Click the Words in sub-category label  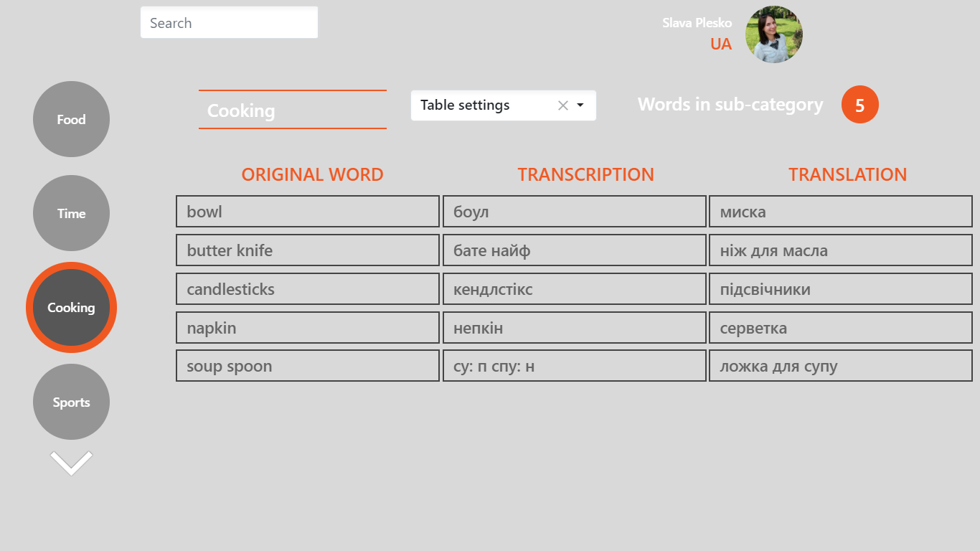[730, 105]
